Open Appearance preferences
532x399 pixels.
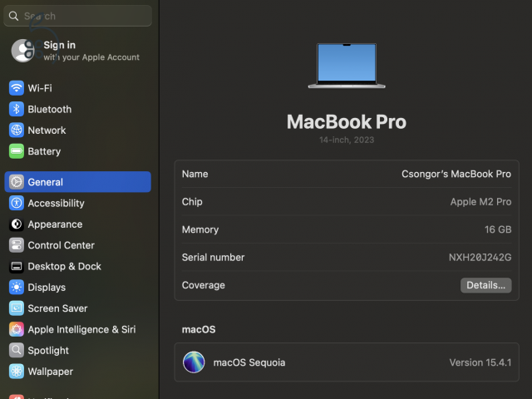(x=77, y=224)
